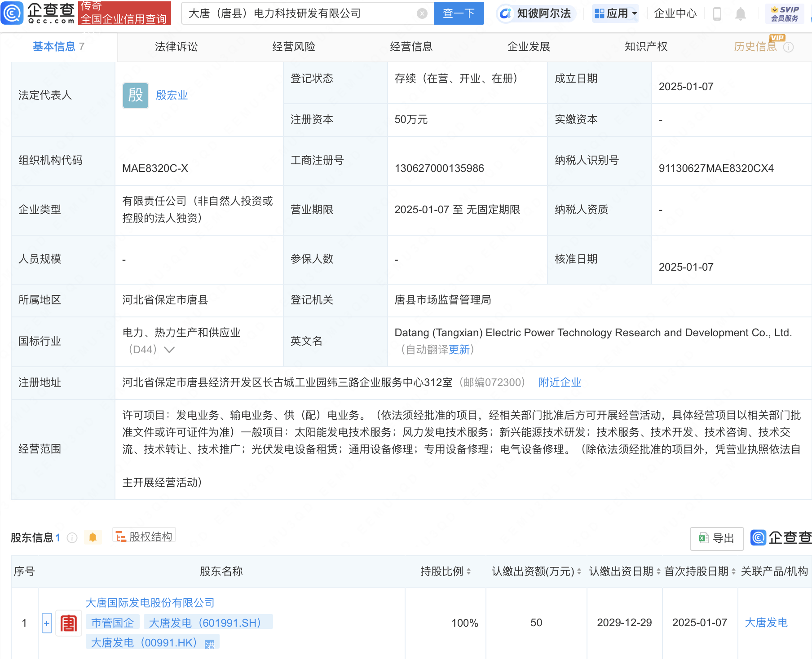The height and width of the screenshot is (659, 812).
Task: Click the info icon beside 股东信息
Action: click(x=71, y=538)
